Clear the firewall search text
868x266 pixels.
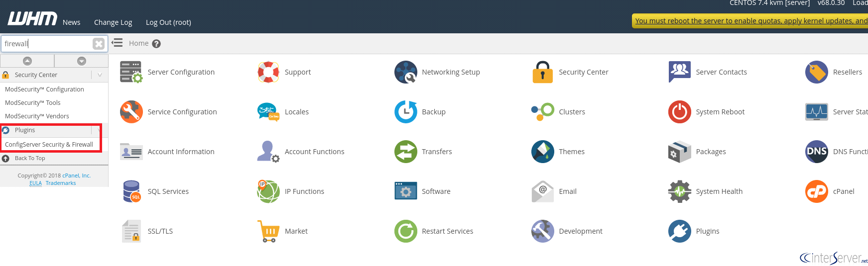tap(99, 44)
